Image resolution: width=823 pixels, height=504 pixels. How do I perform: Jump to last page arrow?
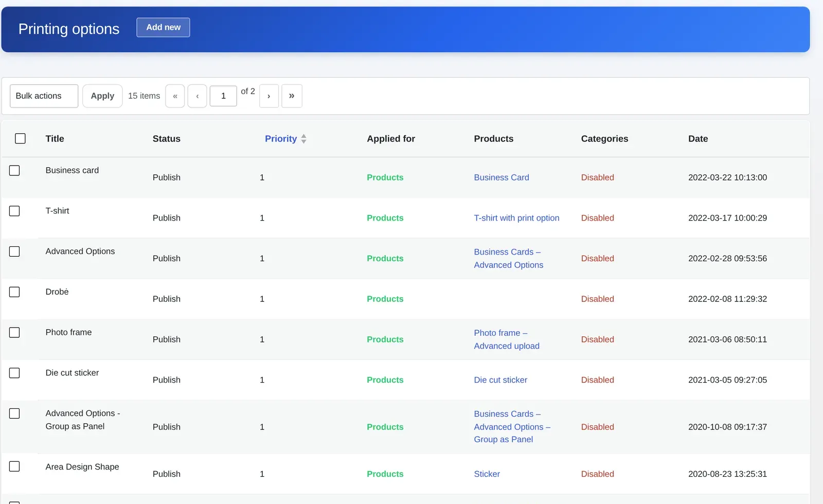[292, 96]
